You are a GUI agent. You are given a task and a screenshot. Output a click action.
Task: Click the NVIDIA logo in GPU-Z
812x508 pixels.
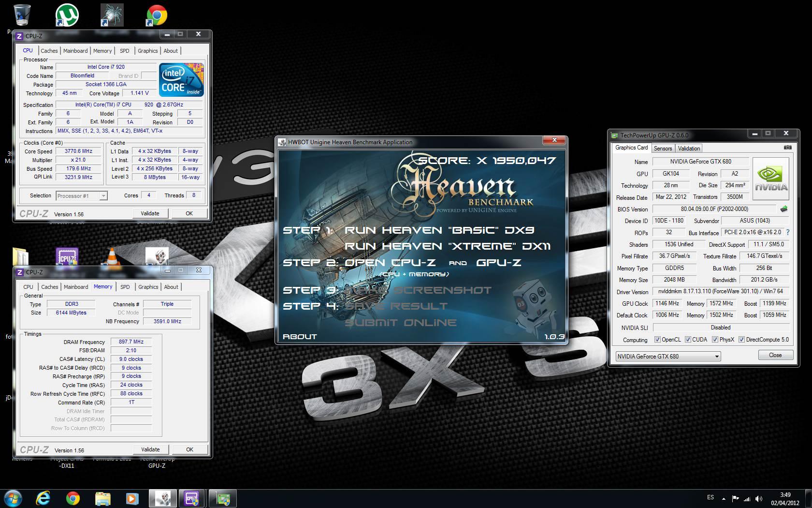coord(771,179)
